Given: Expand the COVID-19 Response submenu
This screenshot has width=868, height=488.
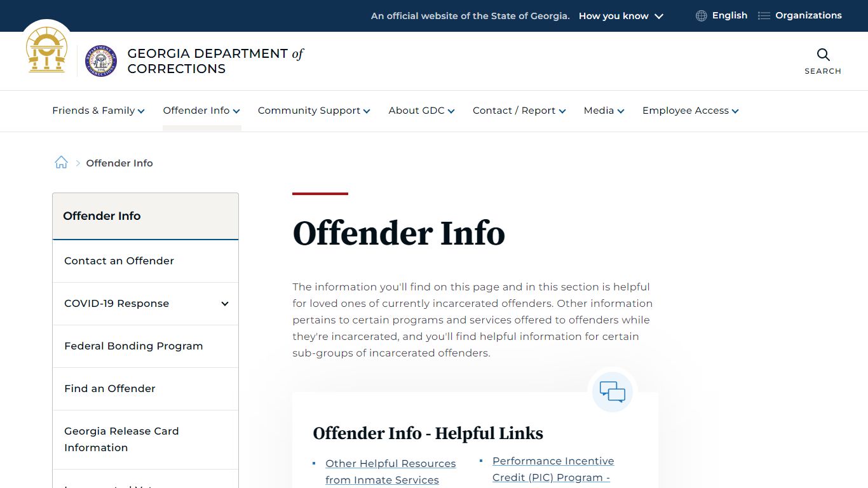Looking at the screenshot, I should click(224, 304).
